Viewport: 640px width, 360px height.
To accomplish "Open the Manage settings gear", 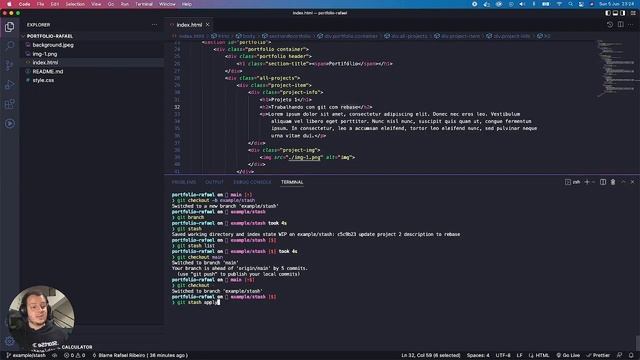I will click(x=9, y=341).
